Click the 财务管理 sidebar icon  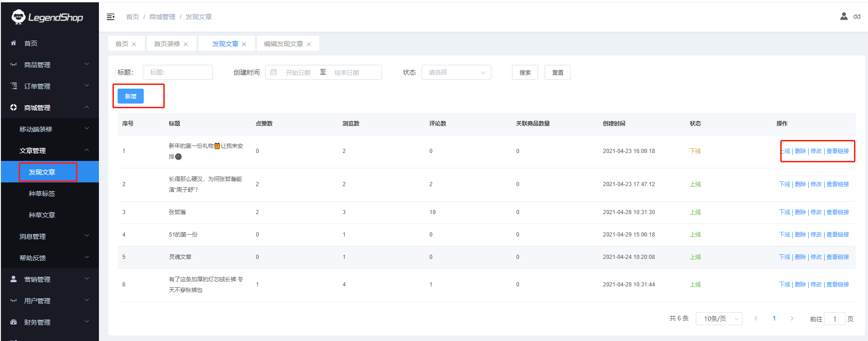[14, 322]
